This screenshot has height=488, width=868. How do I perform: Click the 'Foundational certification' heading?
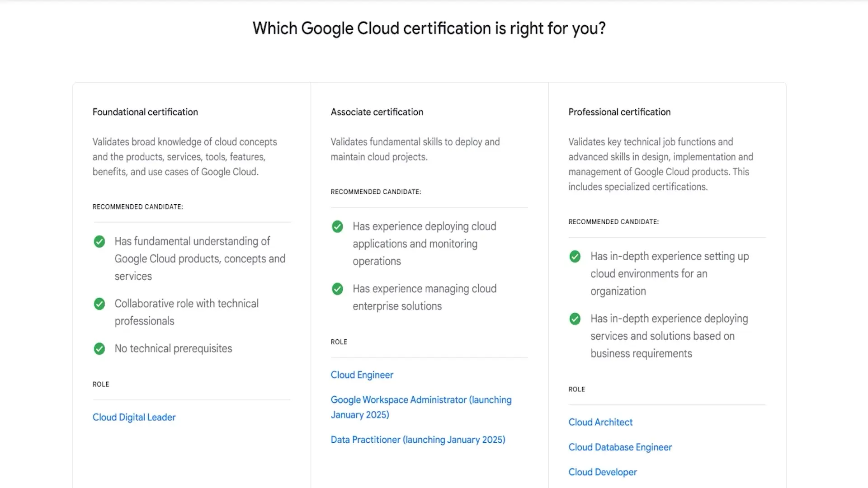[145, 112]
